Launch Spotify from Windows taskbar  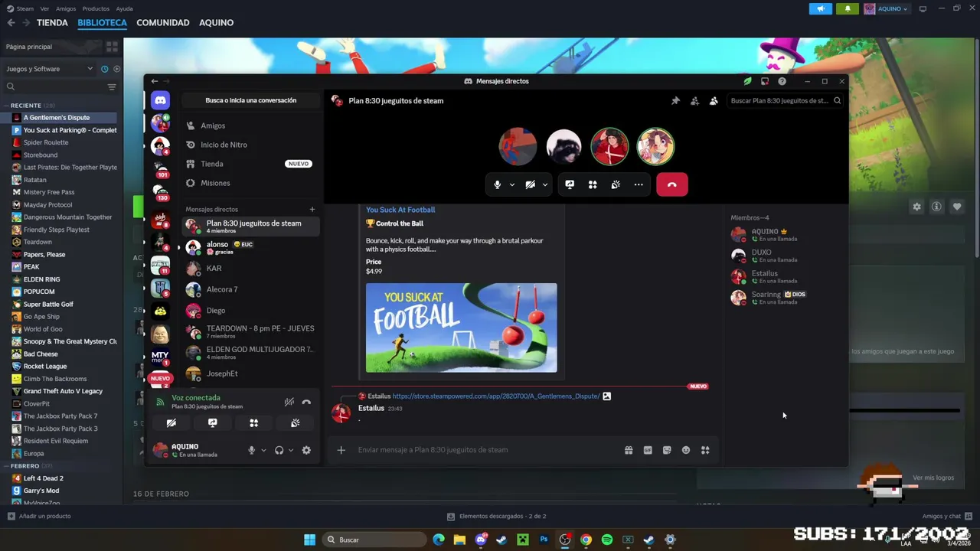coord(607,540)
